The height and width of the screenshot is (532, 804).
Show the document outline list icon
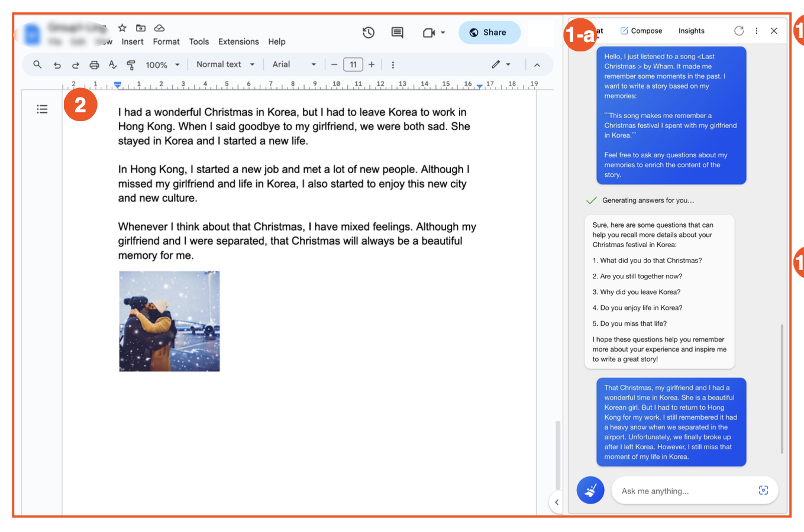42,109
